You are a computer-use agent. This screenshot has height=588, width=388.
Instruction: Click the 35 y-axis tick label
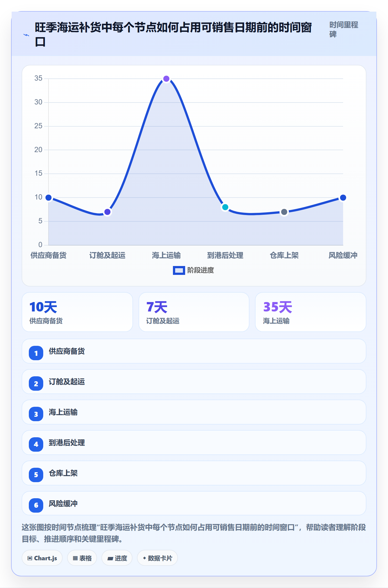[38, 78]
